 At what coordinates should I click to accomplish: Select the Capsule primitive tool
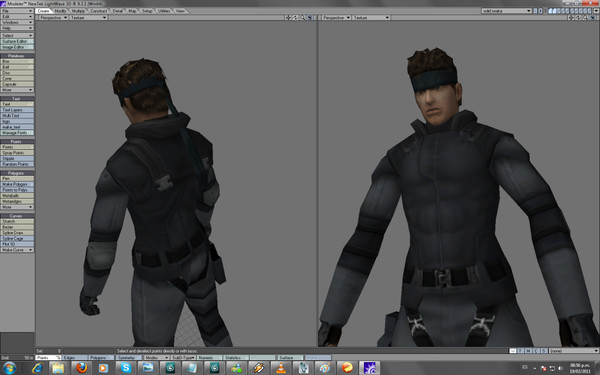[17, 84]
